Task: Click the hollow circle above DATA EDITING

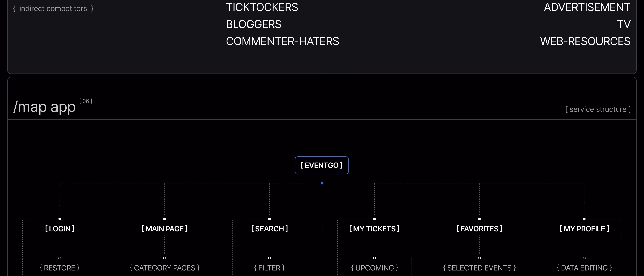Action: click(584, 258)
